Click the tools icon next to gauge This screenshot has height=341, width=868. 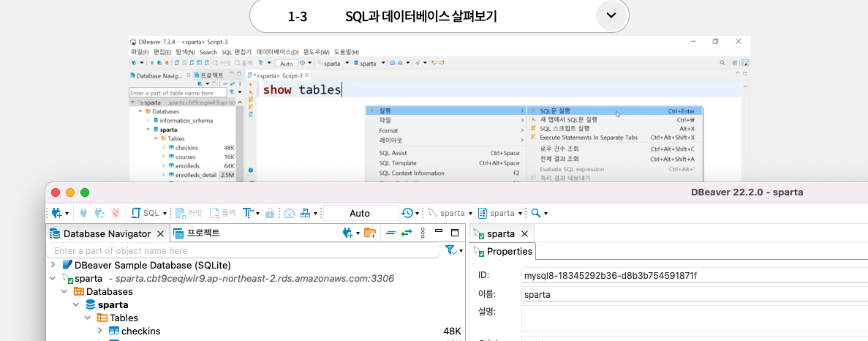305,213
